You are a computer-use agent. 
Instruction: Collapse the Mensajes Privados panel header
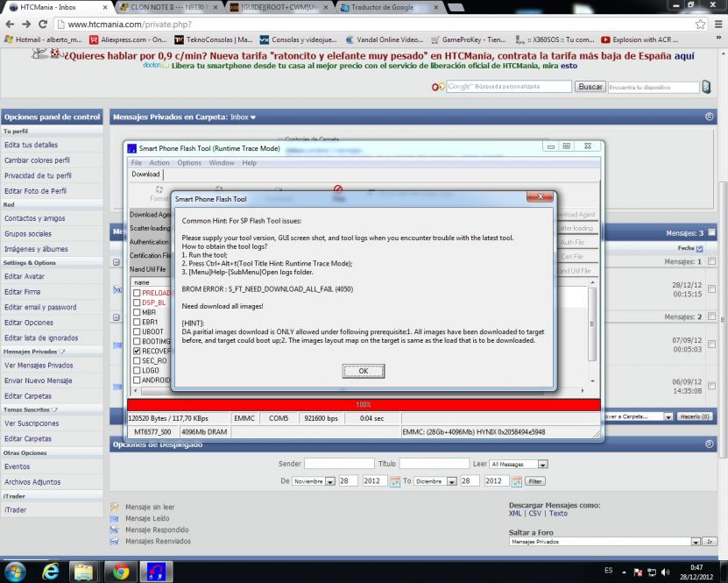[710, 117]
